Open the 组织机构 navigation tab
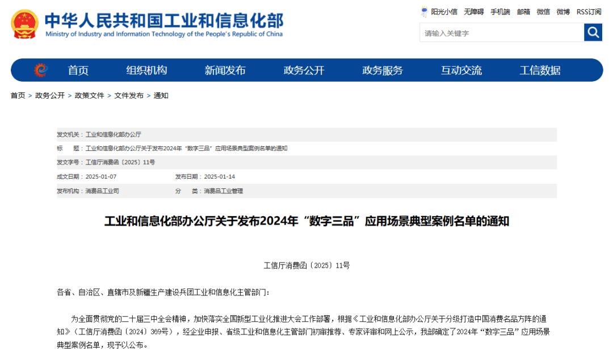The width and height of the screenshot is (613, 364). pyautogui.click(x=146, y=70)
